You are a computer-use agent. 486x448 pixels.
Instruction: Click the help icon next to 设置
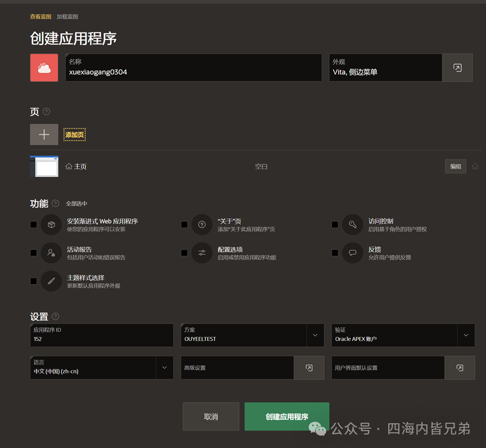point(56,317)
